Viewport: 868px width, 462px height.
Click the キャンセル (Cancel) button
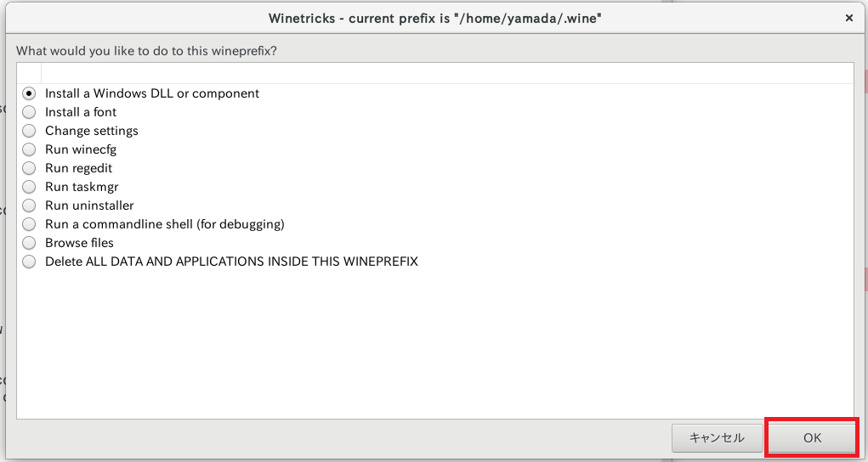point(717,438)
